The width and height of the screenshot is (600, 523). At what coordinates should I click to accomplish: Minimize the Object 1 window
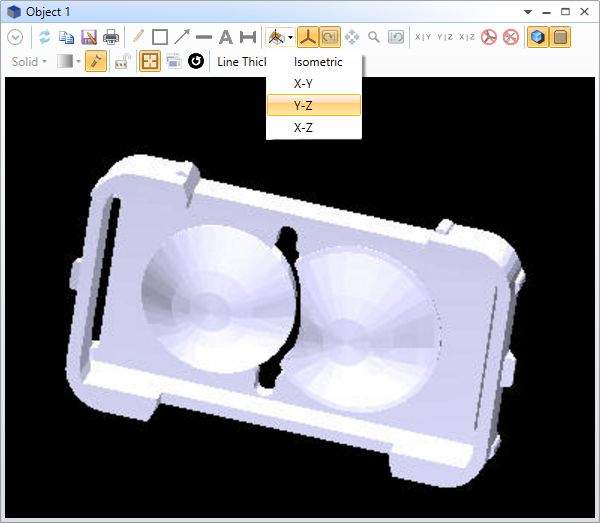click(546, 13)
